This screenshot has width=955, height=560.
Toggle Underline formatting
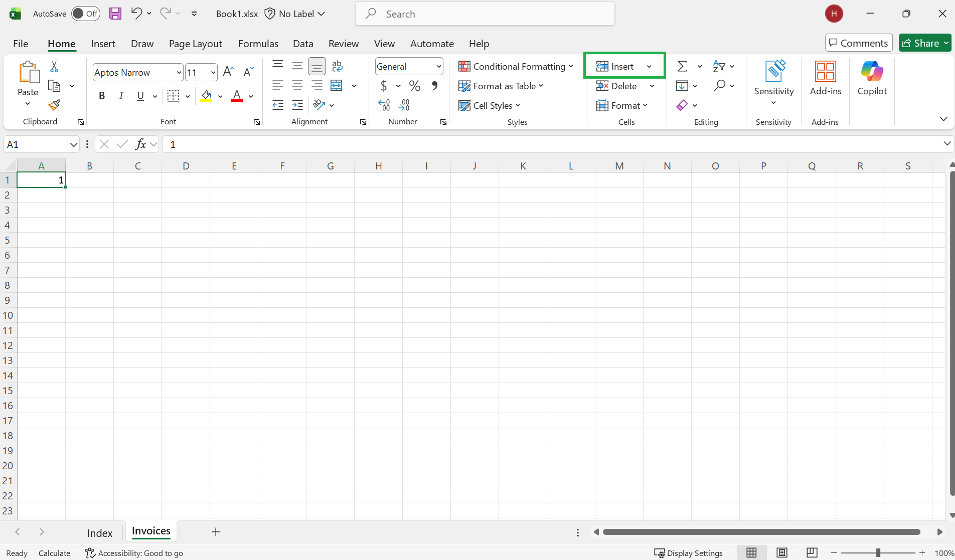coord(140,96)
